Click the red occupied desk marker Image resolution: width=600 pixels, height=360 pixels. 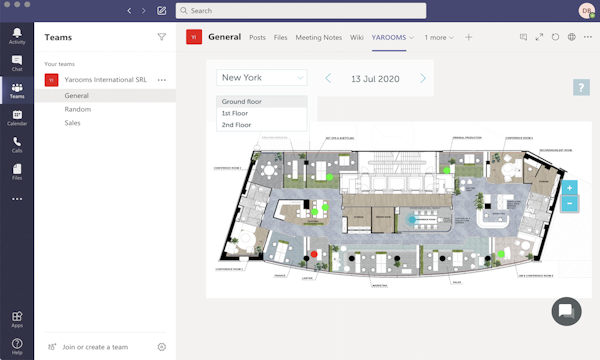(314, 254)
